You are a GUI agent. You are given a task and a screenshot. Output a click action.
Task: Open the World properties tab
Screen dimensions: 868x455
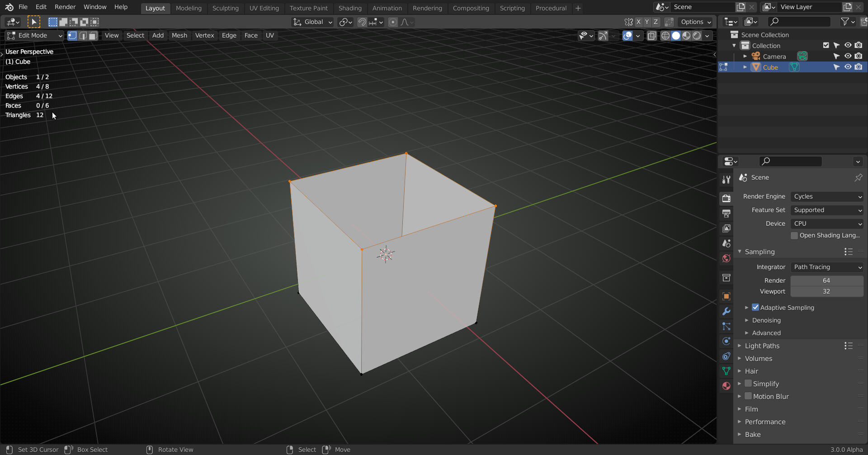click(726, 258)
